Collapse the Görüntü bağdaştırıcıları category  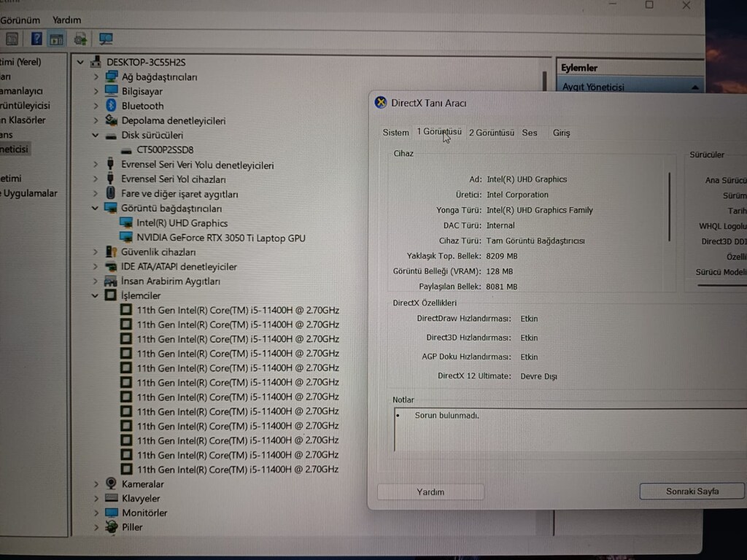pos(96,208)
